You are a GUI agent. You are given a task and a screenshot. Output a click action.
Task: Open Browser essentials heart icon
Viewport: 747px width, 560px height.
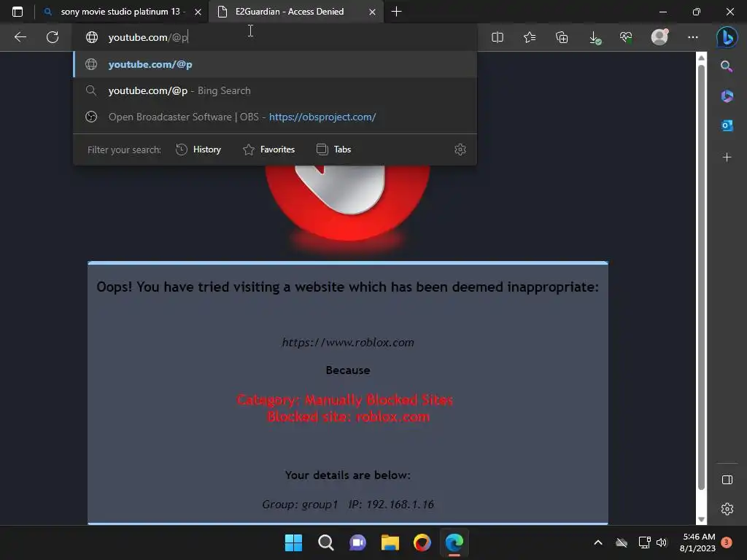(x=626, y=37)
